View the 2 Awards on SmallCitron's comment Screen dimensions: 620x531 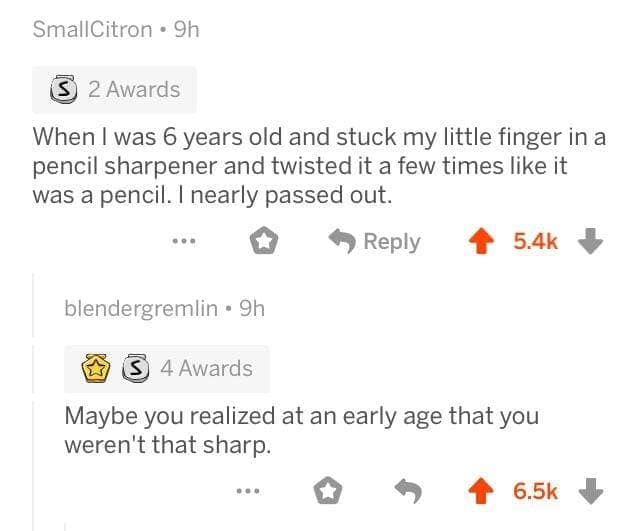click(133, 89)
